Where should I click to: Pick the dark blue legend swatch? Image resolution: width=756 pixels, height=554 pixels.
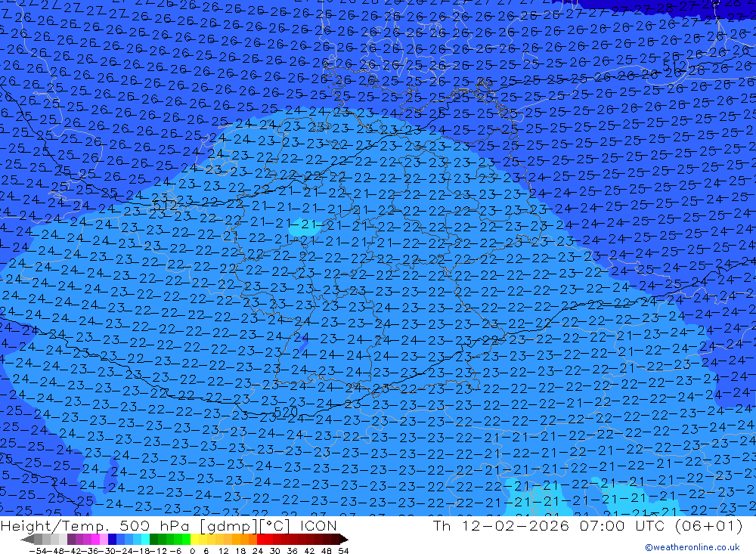[112, 539]
